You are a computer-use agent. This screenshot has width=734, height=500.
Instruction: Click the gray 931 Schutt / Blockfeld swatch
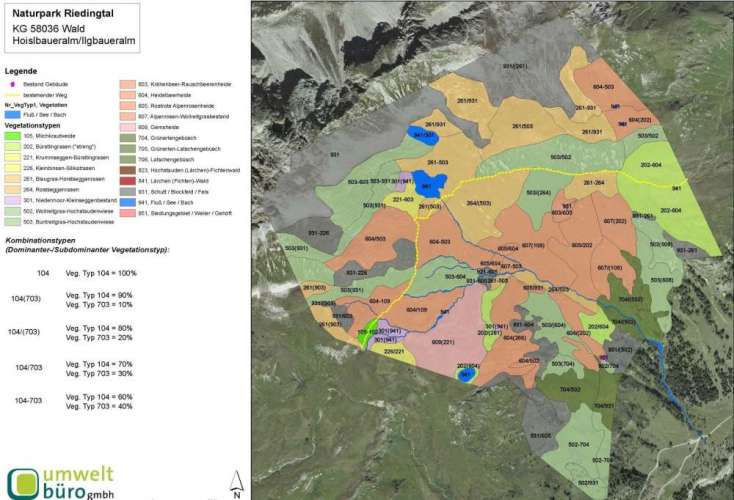127,192
